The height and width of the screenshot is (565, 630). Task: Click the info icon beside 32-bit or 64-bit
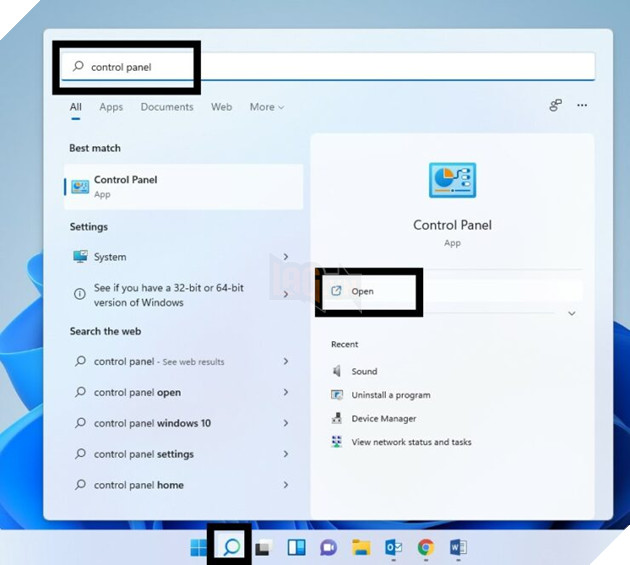coord(80,294)
